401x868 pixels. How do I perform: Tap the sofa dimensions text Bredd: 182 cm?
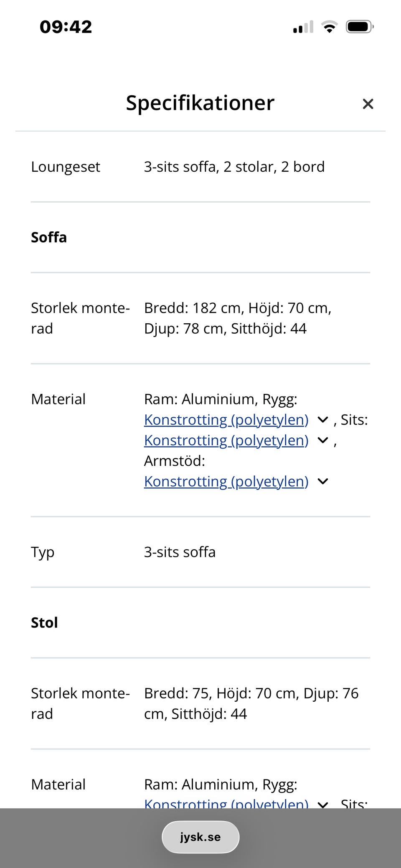(x=193, y=308)
